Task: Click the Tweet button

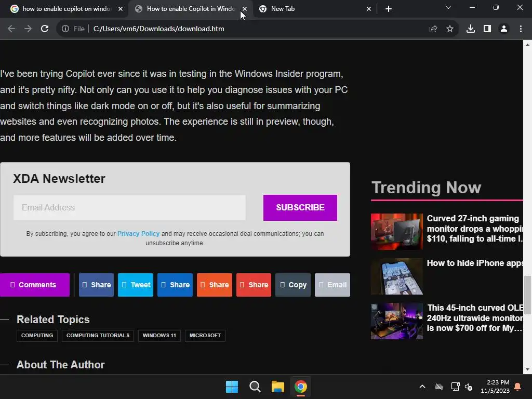Action: (136, 285)
